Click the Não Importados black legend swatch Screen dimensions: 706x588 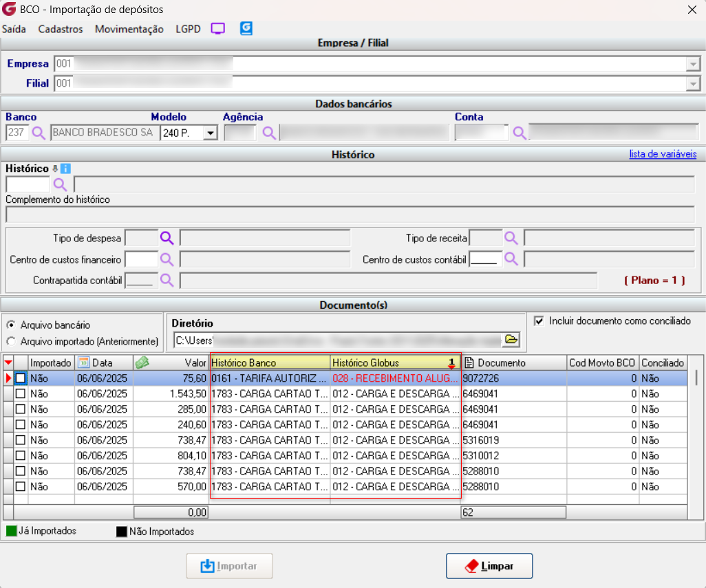[122, 532]
